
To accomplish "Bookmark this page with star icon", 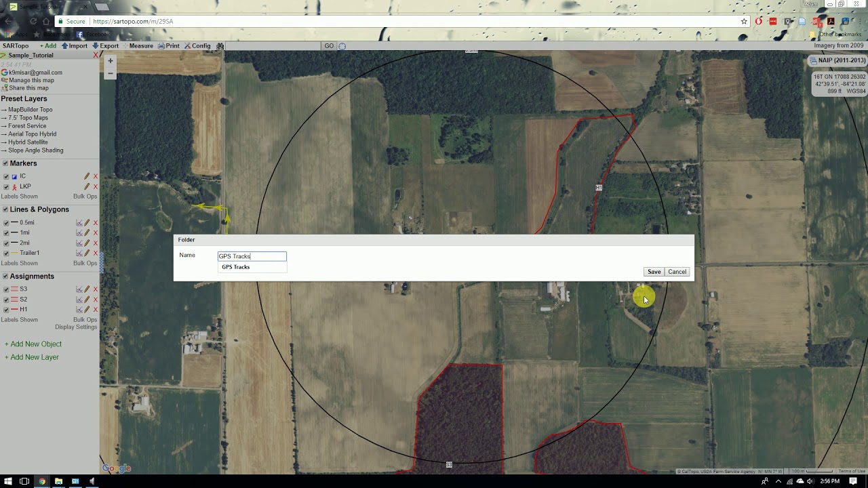I will [x=744, y=22].
